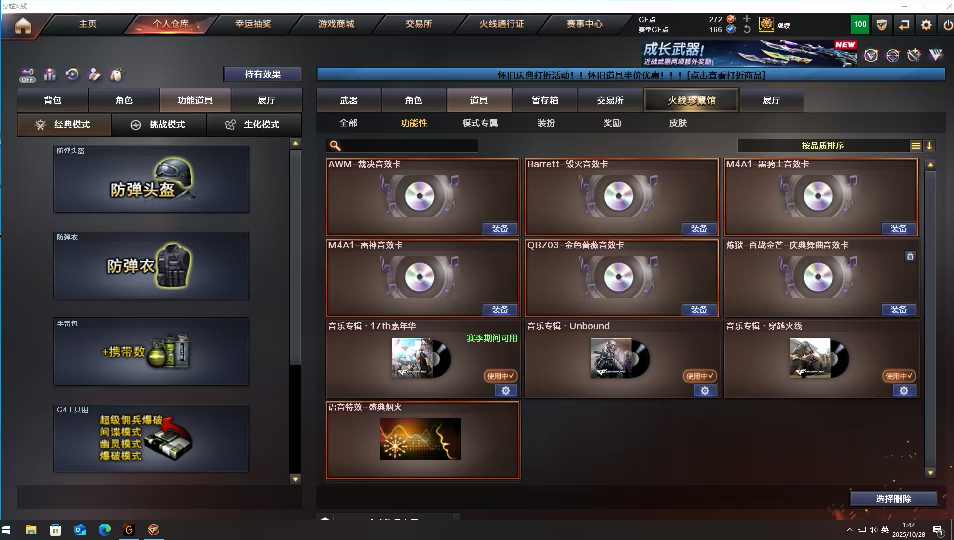Image resolution: width=954 pixels, height=540 pixels.
Task: Equip the M4A1-黑骑士音效卡
Action: [899, 229]
